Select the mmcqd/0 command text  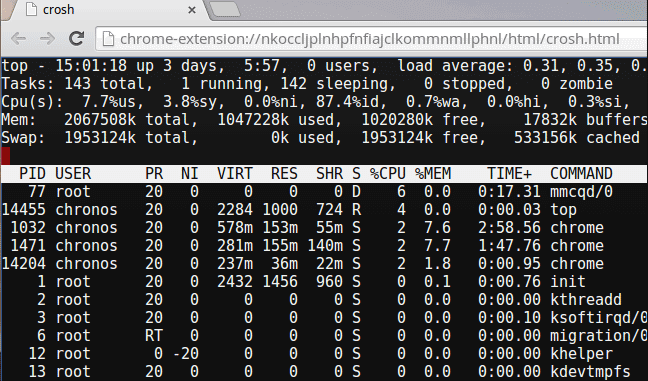pyautogui.click(x=581, y=192)
